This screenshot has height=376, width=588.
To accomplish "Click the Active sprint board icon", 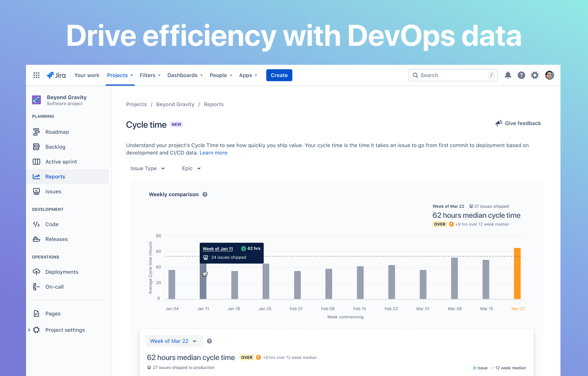I will [36, 162].
